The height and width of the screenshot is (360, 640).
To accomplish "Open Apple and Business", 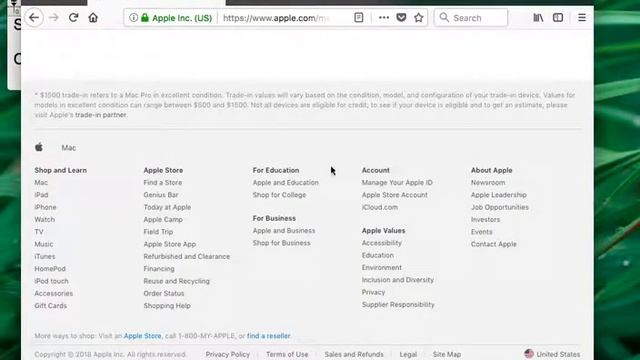I will [x=284, y=231].
